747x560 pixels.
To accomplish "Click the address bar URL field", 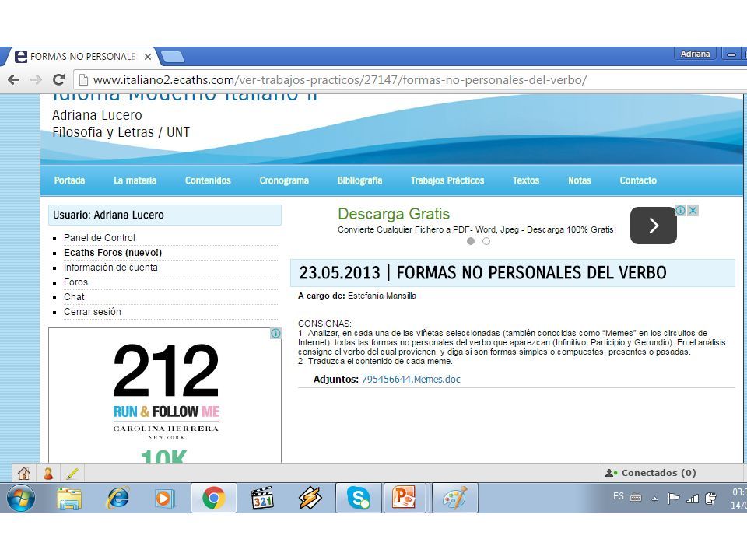I will pos(410,79).
